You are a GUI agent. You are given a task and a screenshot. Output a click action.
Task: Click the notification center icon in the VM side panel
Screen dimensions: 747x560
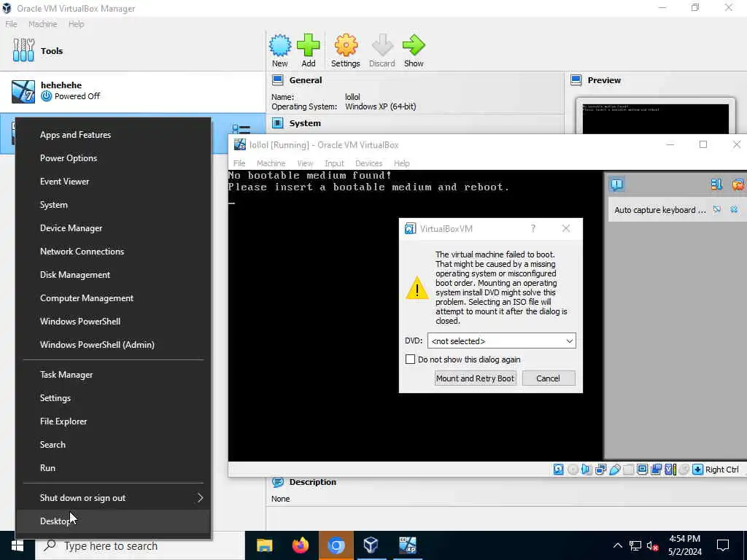point(617,184)
